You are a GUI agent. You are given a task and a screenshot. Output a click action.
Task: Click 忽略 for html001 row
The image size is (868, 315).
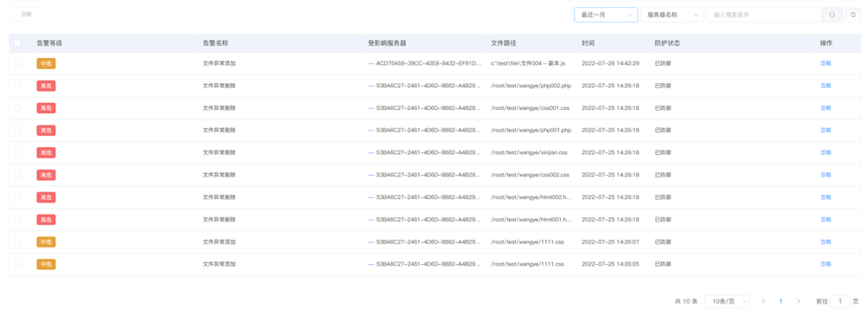click(826, 219)
